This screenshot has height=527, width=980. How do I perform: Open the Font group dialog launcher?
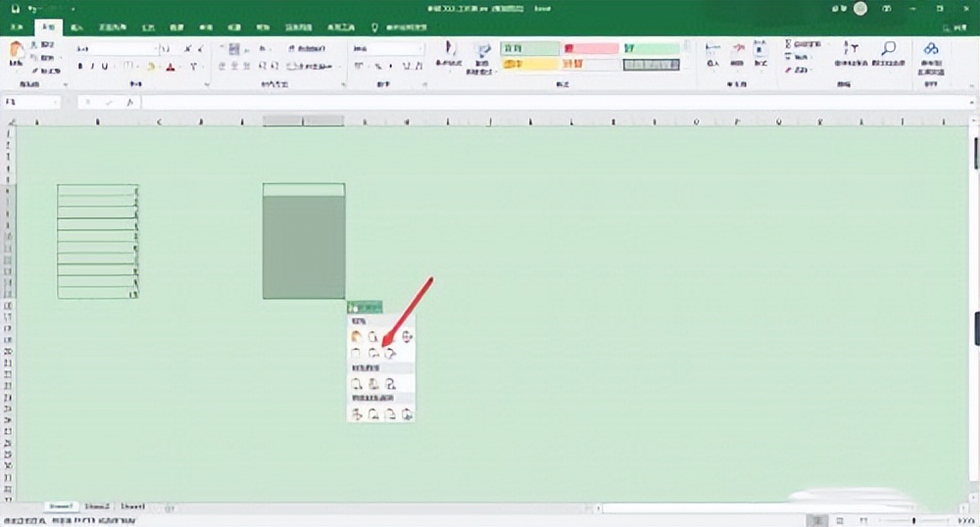pyautogui.click(x=207, y=85)
